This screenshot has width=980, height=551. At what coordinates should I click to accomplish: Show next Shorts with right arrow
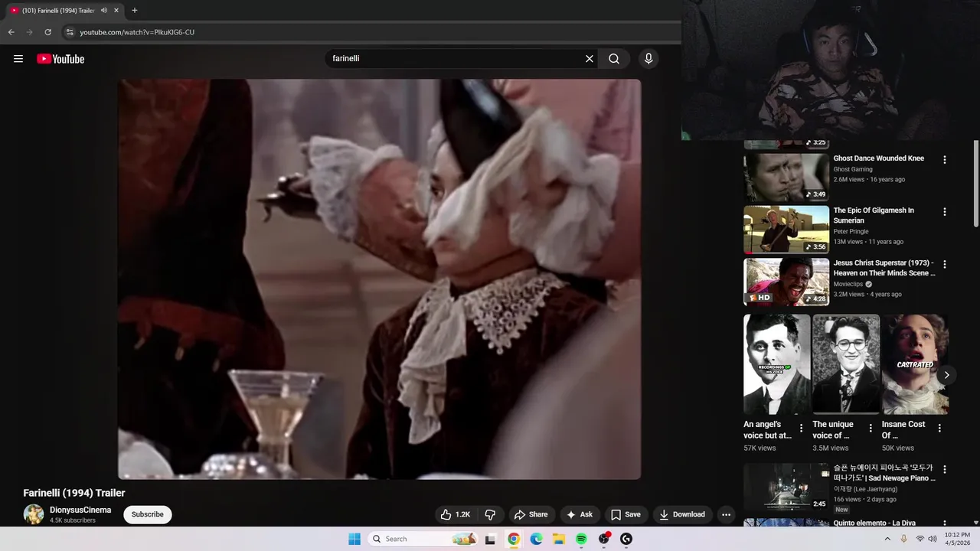[x=946, y=375]
